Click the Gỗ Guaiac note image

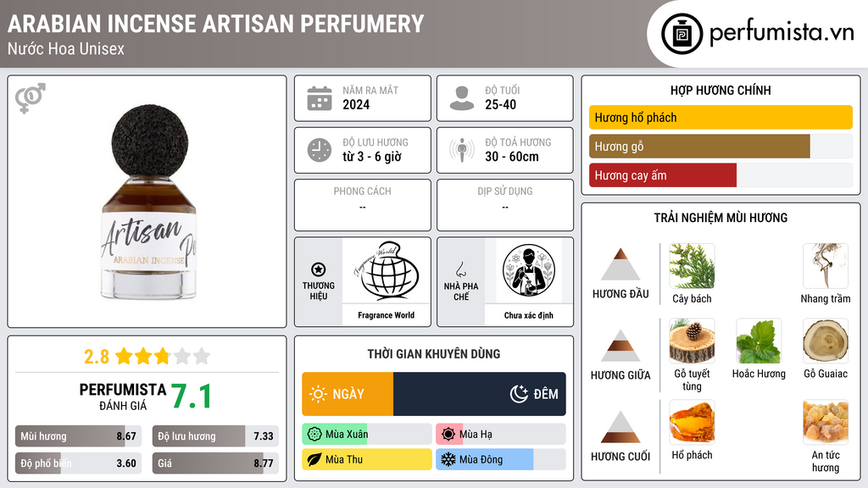(826, 341)
